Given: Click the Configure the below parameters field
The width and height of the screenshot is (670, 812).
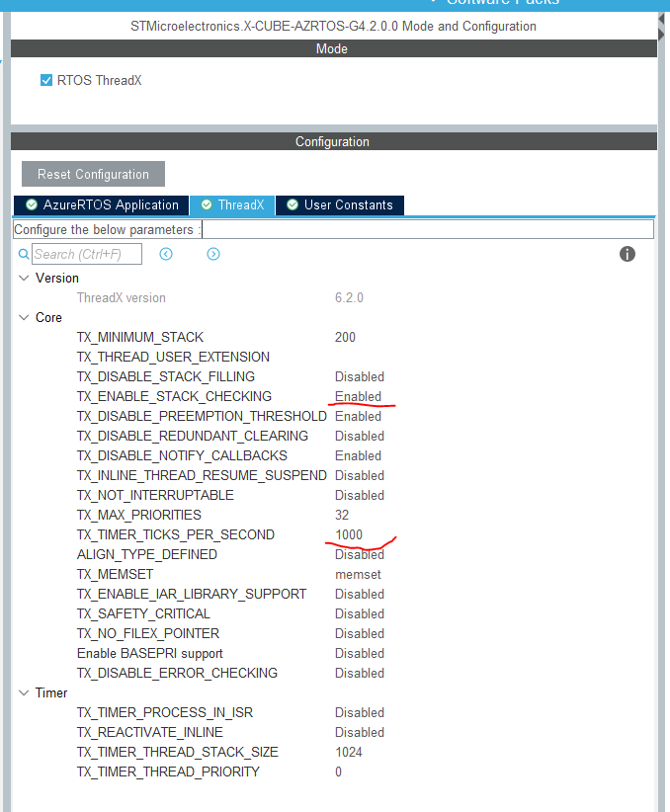Looking at the screenshot, I should tap(428, 229).
